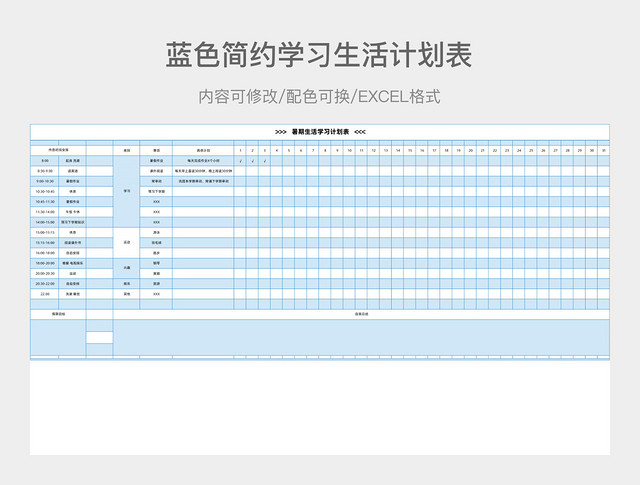The width and height of the screenshot is (640, 485).
Task: Toggle the checkmark under day 3
Action: pos(264,161)
